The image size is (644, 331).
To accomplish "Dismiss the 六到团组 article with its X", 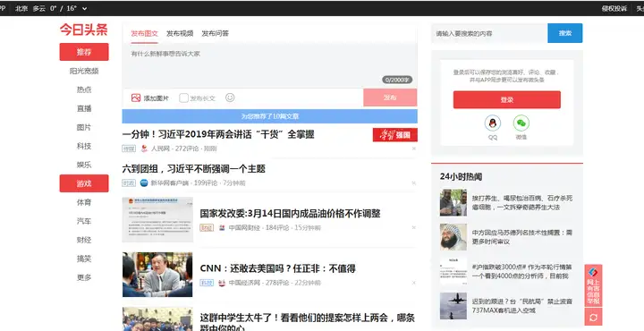I will pyautogui.click(x=413, y=183).
